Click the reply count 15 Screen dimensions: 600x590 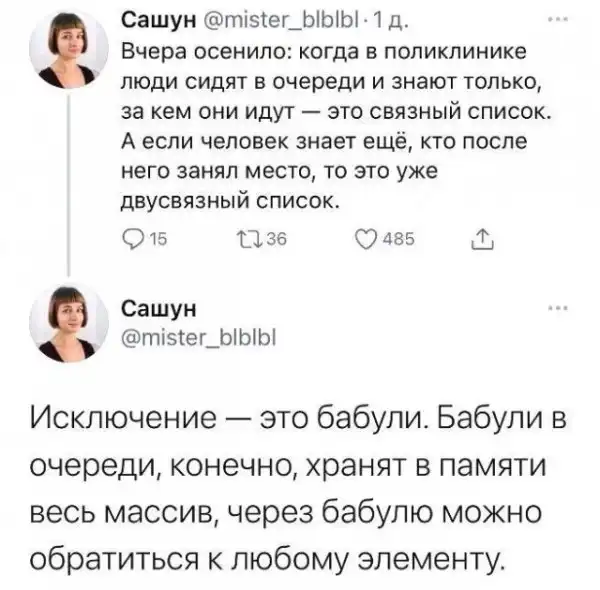coord(144,241)
